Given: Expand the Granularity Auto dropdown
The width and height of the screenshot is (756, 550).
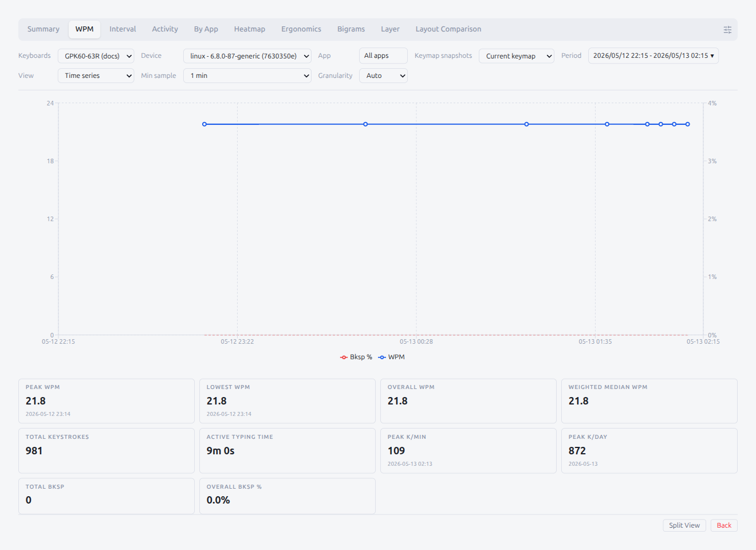Looking at the screenshot, I should [x=383, y=76].
